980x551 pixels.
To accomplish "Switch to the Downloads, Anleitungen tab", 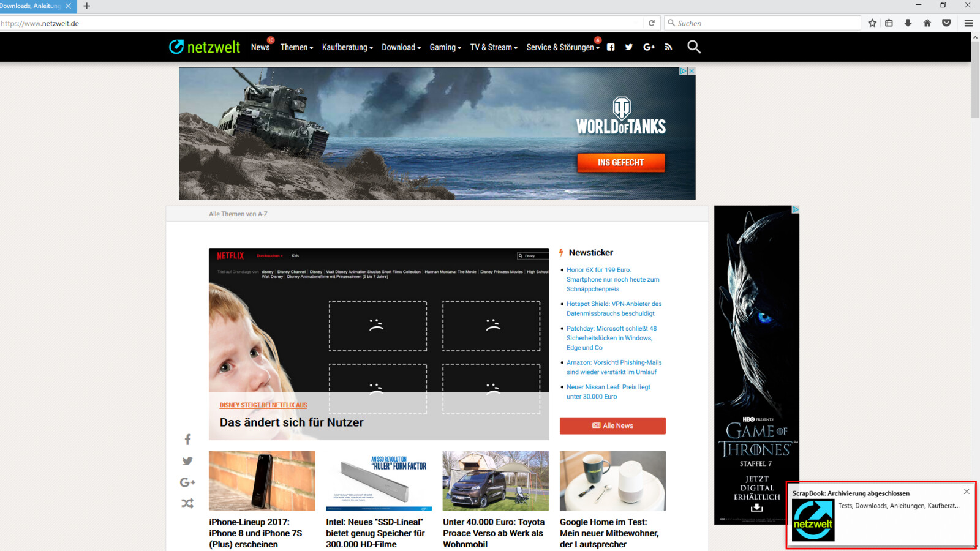I will coord(31,6).
